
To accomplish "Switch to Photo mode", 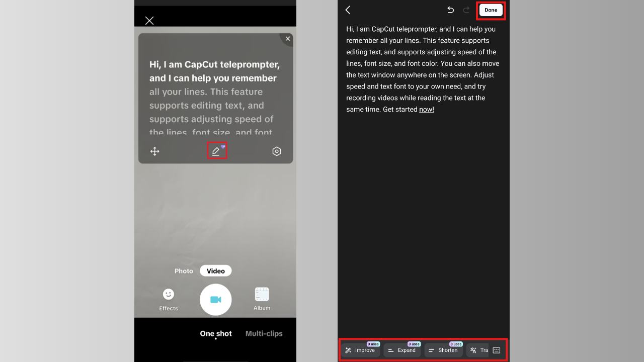I will click(x=184, y=271).
